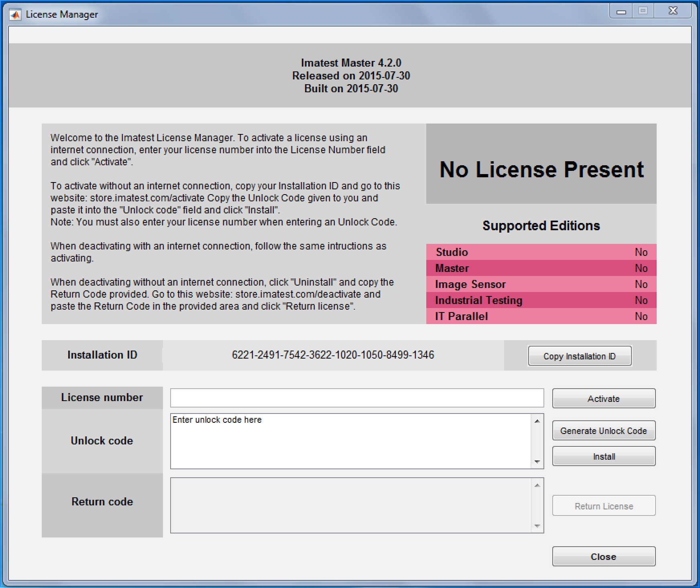Click the "Released on 2015-07-30" text
The width and height of the screenshot is (700, 588).
[x=351, y=76]
